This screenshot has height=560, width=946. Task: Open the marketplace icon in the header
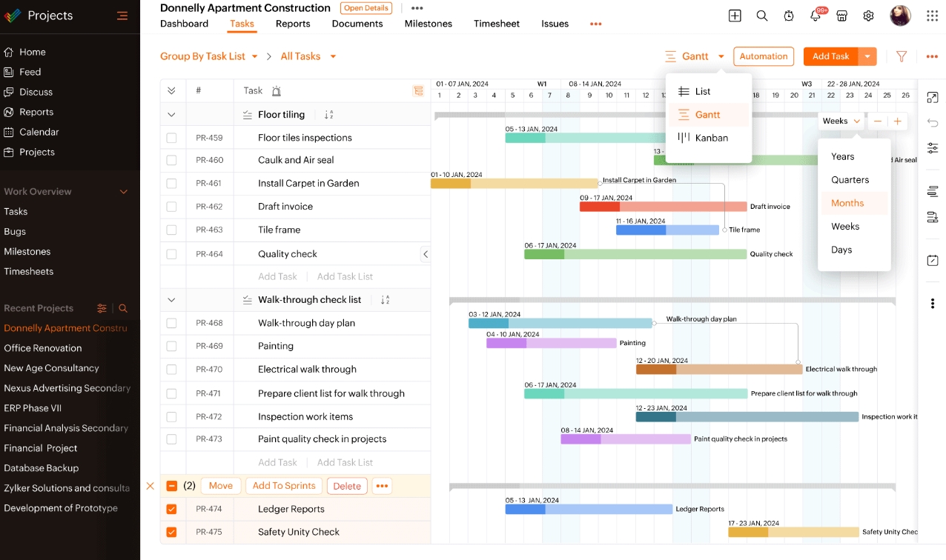842,15
